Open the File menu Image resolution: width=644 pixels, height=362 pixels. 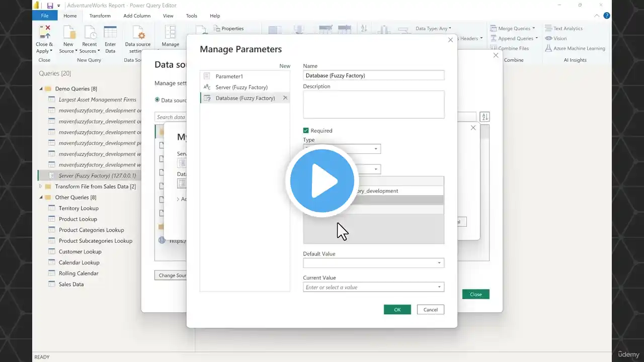[x=45, y=16]
